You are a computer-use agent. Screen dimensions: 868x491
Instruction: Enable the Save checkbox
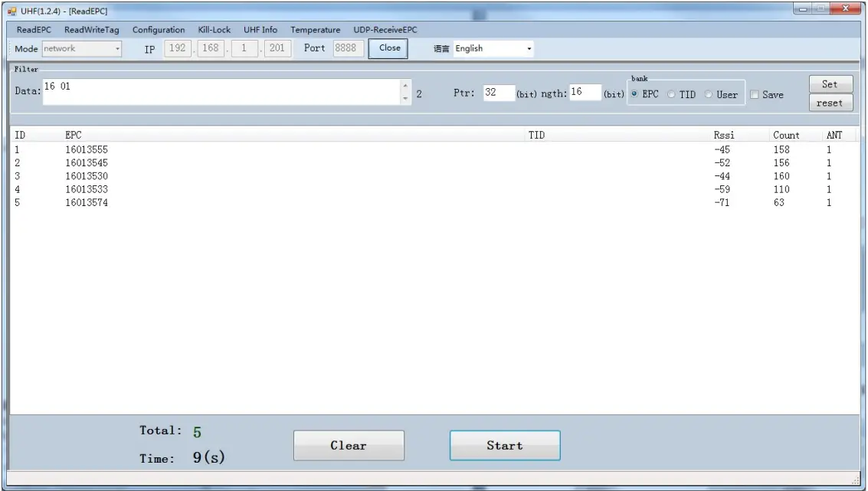[755, 95]
